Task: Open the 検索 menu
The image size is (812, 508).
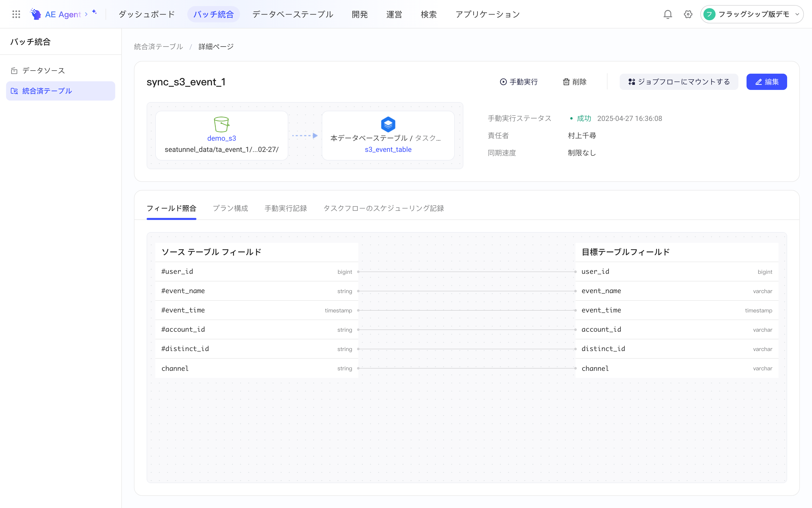Action: [x=429, y=14]
